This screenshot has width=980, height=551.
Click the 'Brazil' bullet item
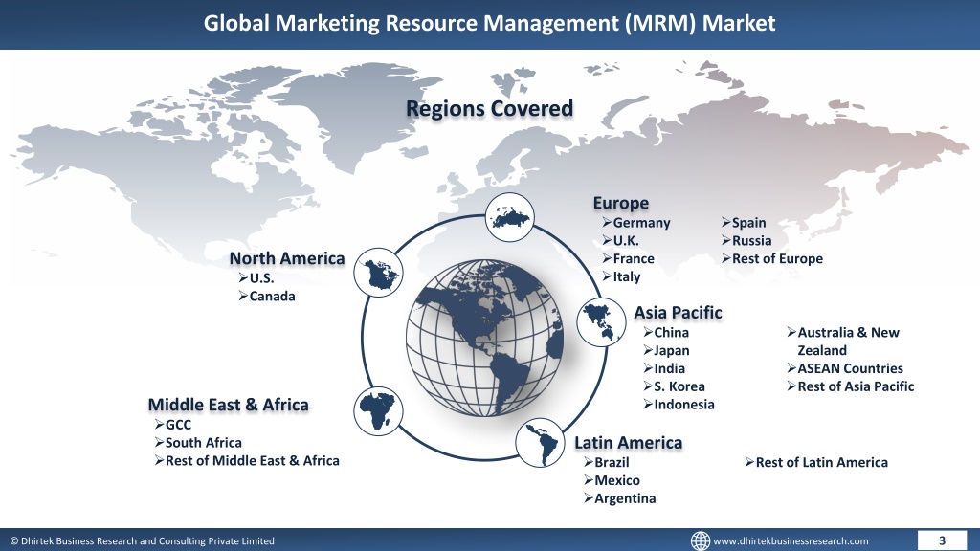click(606, 463)
